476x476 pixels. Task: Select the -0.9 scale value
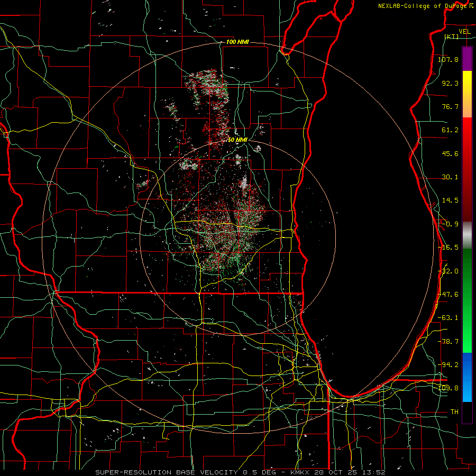coord(450,224)
